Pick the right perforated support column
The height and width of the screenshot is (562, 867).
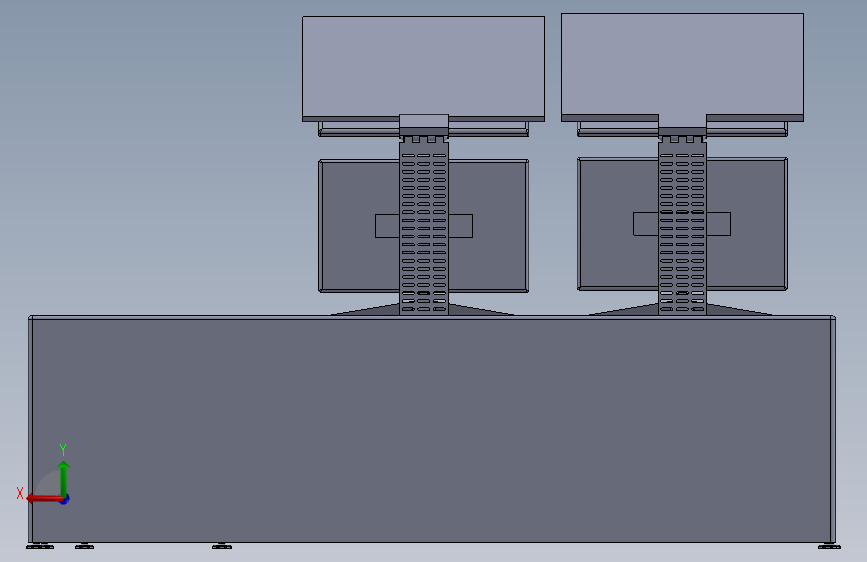682,226
